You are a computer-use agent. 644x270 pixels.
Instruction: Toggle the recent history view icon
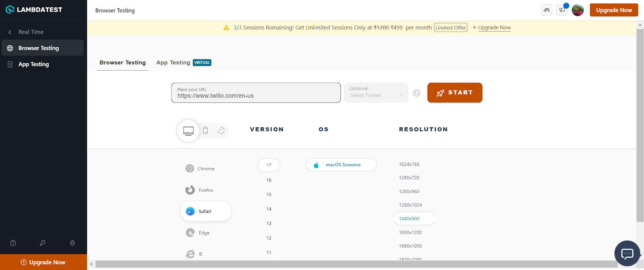221,131
